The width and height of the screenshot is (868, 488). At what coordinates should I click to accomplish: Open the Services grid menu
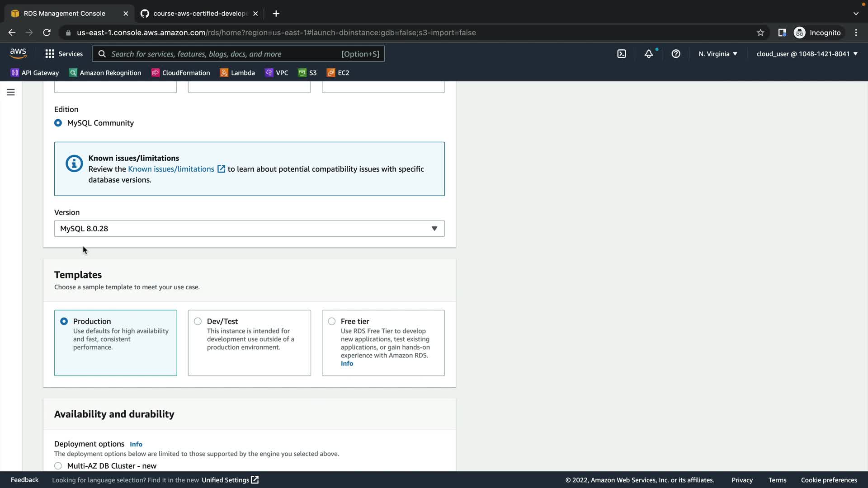pos(64,54)
